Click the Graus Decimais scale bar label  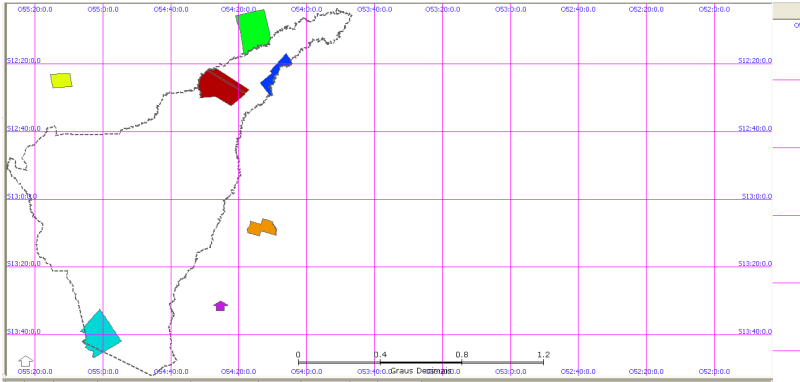[421, 371]
